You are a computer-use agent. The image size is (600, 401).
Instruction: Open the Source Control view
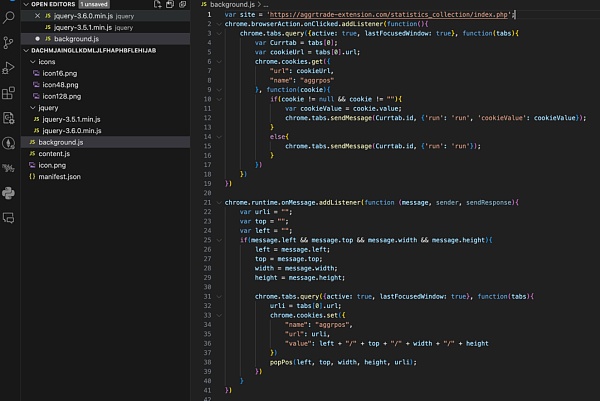[9, 42]
